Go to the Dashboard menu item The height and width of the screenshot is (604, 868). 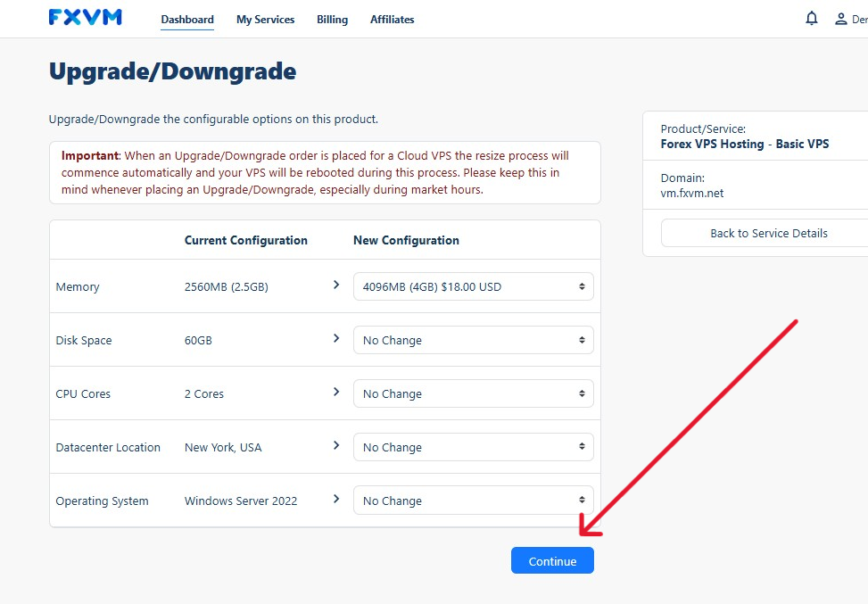pos(187,20)
